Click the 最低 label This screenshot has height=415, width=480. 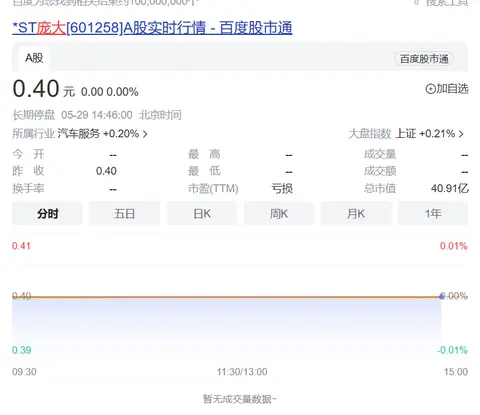click(x=204, y=171)
